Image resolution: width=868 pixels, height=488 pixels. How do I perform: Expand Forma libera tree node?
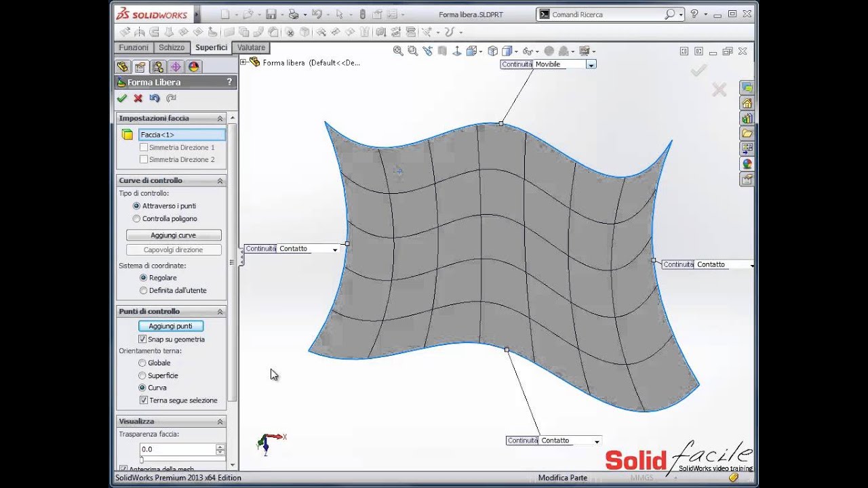click(x=243, y=62)
